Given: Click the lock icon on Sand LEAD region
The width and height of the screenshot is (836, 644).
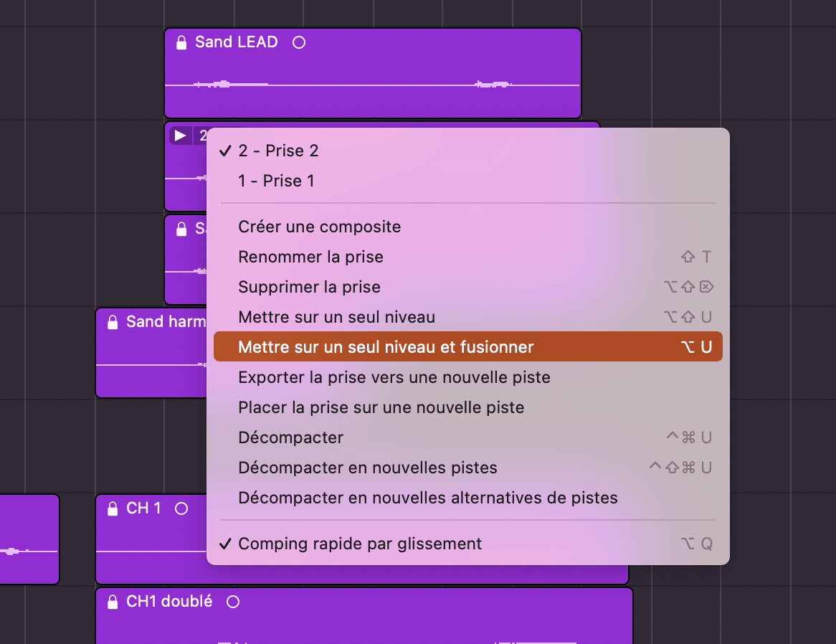Looking at the screenshot, I should pyautogui.click(x=181, y=42).
